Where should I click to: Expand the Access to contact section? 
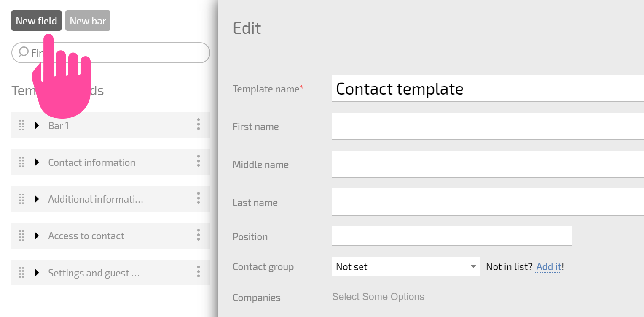click(x=37, y=236)
